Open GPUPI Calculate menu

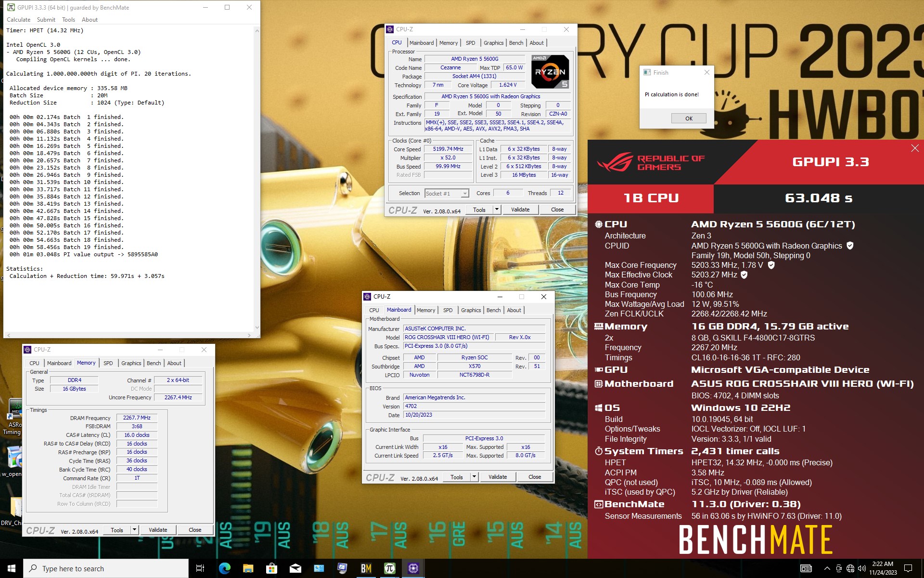coord(18,20)
